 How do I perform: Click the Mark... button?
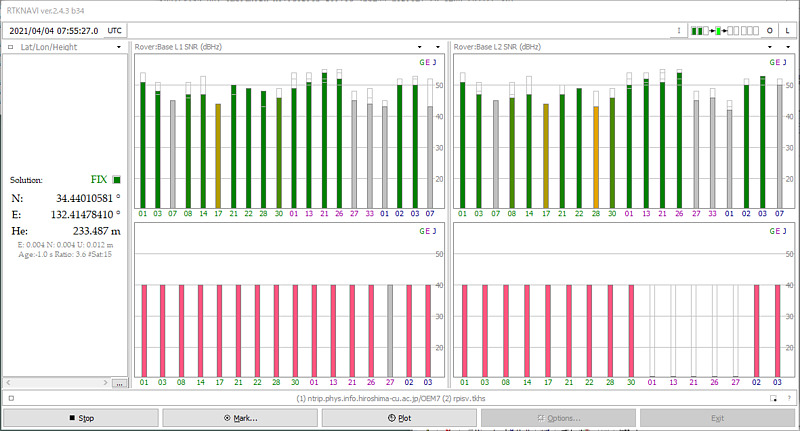240,418
